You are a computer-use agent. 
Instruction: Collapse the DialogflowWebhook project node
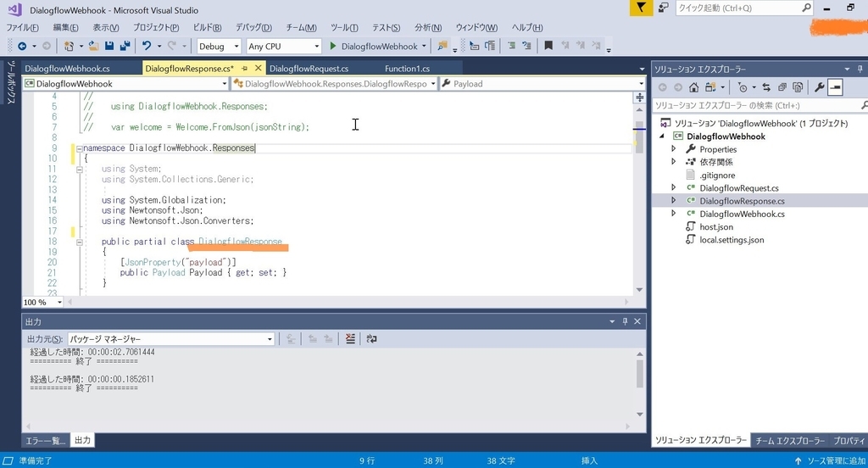coord(662,136)
